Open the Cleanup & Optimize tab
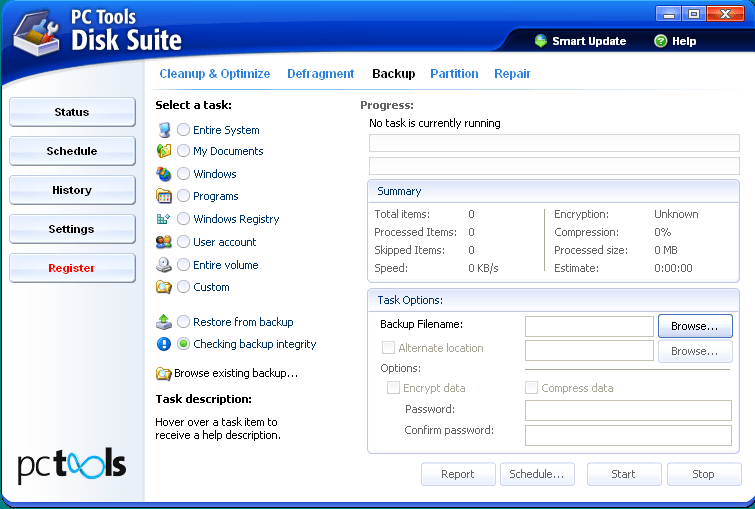This screenshot has height=509, width=755. pyautogui.click(x=214, y=74)
